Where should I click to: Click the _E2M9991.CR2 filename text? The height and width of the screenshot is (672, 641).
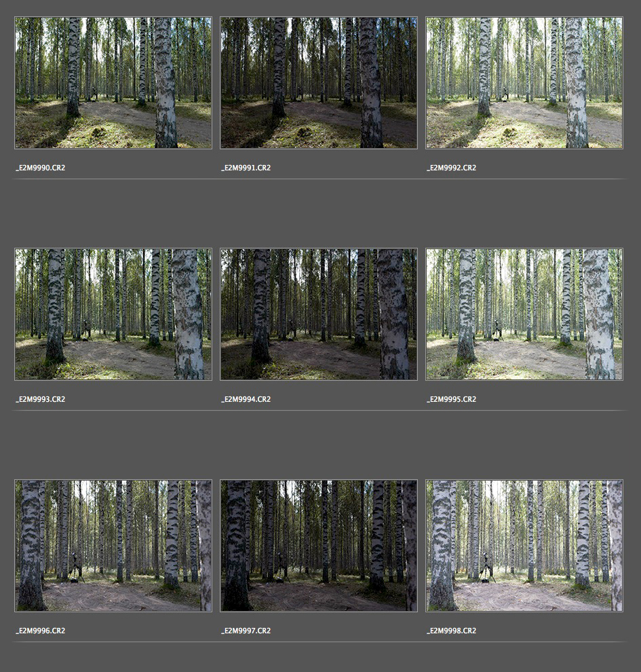click(x=246, y=168)
